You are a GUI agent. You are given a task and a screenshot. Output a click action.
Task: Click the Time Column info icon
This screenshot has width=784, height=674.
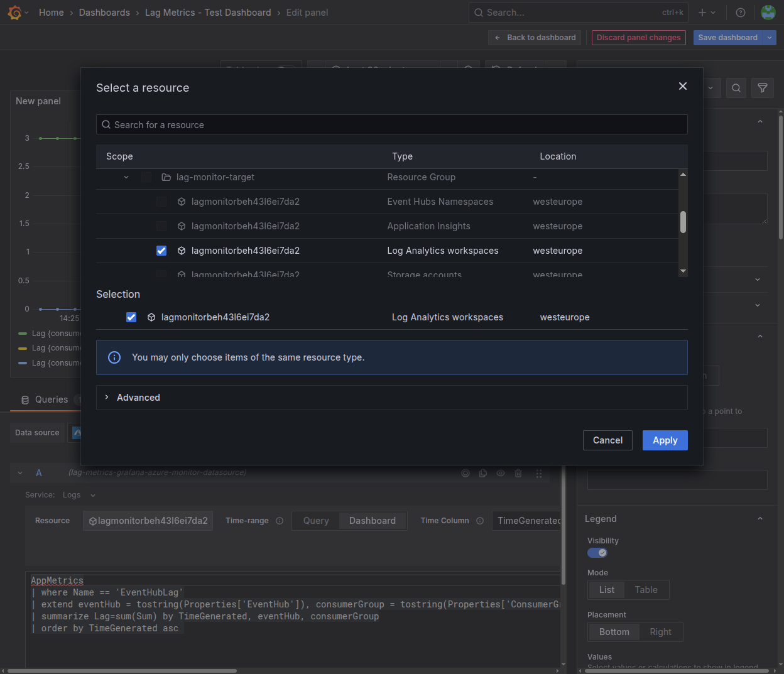tap(480, 521)
